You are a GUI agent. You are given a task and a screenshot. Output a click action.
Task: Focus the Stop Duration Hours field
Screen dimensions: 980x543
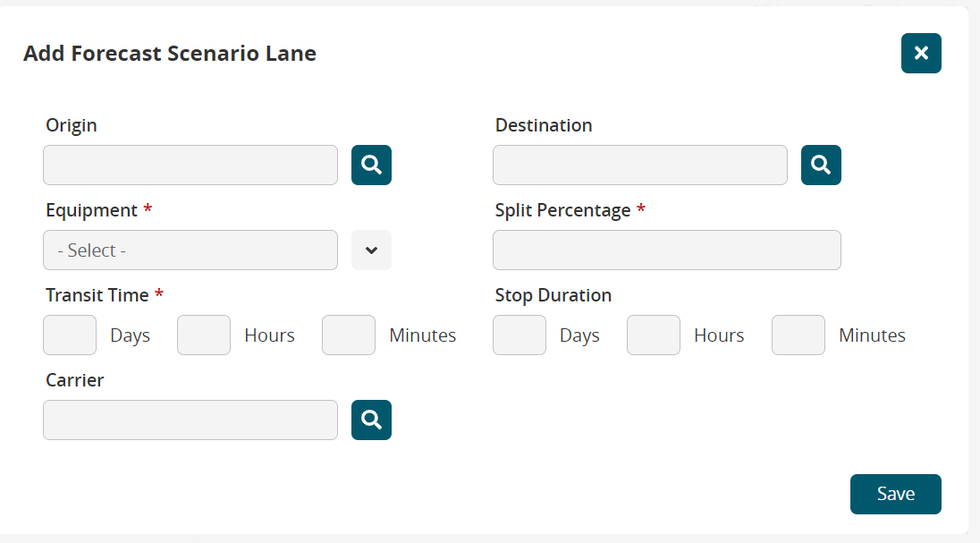click(654, 335)
